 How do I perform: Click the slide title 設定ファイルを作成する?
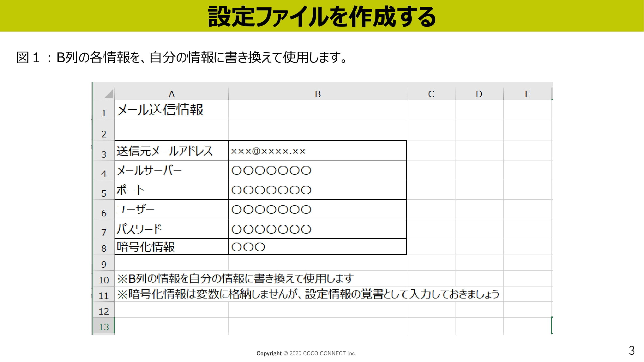click(x=322, y=17)
